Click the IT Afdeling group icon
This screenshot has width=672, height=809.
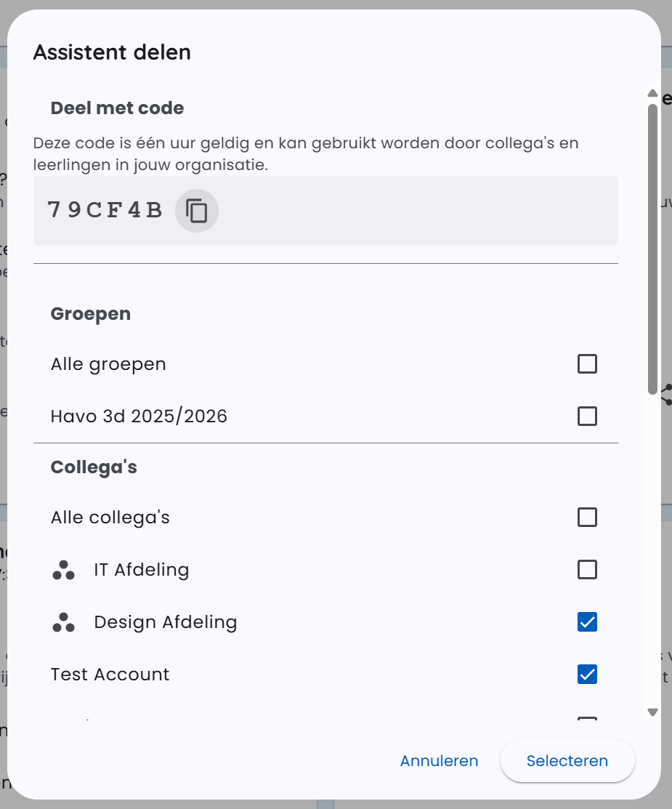64,570
